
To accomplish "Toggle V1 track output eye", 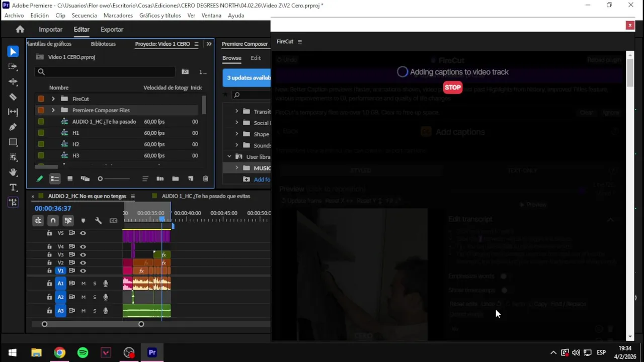I will [x=83, y=270].
